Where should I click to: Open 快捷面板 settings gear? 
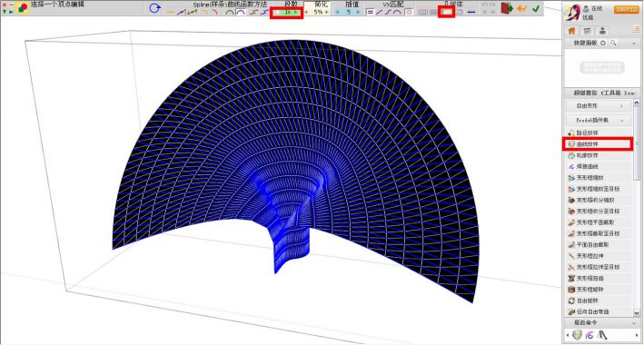coord(603,43)
